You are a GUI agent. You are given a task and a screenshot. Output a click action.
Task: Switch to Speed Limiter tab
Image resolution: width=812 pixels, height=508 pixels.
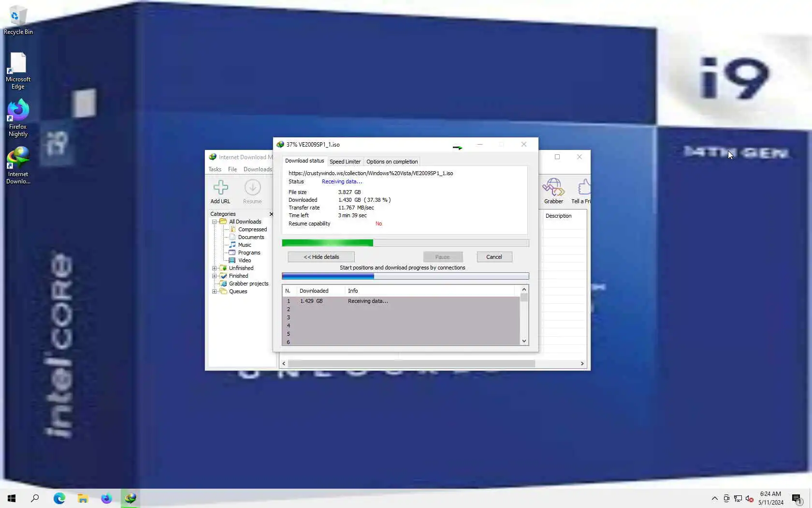pos(345,162)
